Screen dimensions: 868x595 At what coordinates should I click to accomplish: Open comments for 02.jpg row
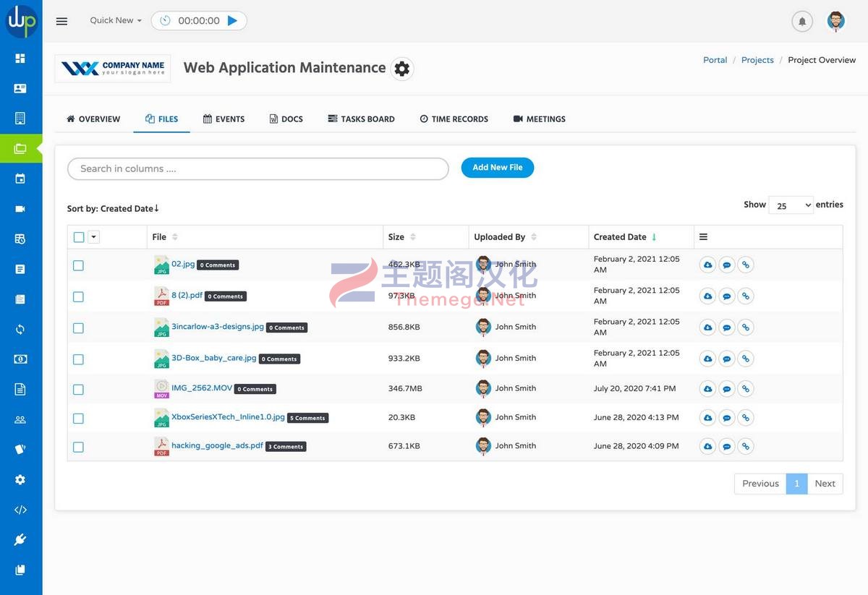(727, 265)
